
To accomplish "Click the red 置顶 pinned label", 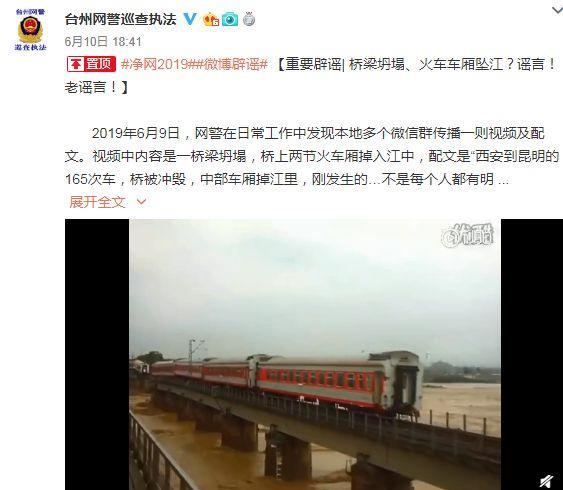I will [91, 64].
